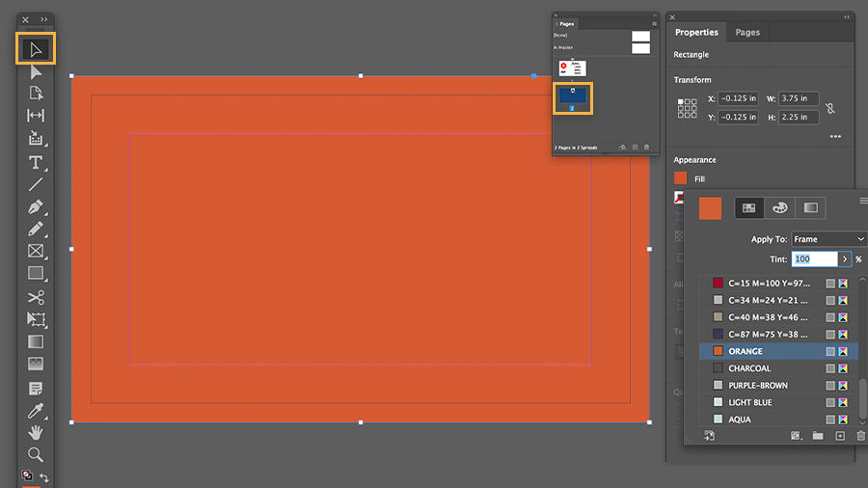Image resolution: width=868 pixels, height=488 pixels.
Task: Select the Hand tool
Action: point(36,432)
